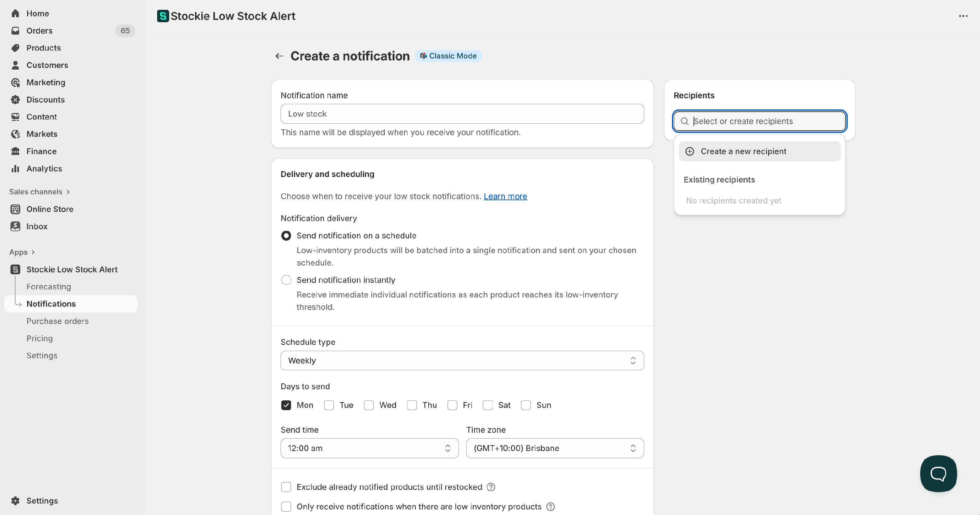Image resolution: width=980 pixels, height=515 pixels.
Task: Enable Exclude already notified products until restocked
Action: (x=286, y=487)
